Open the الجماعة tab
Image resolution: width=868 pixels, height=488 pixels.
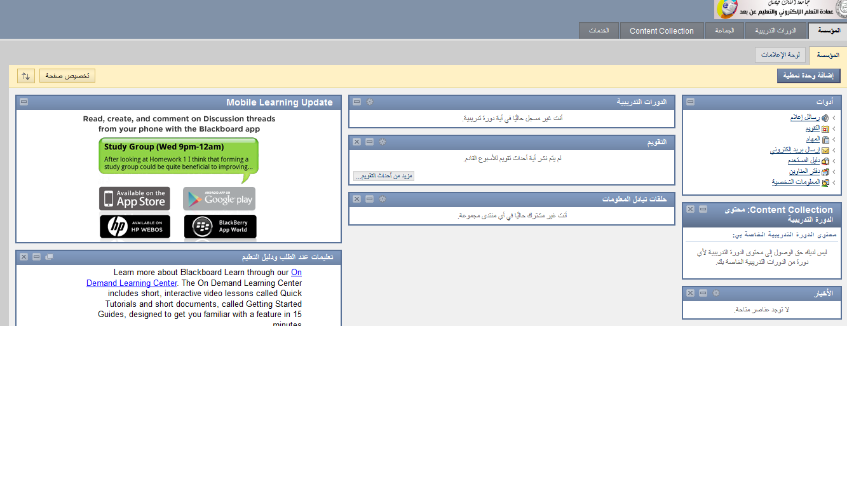(x=724, y=30)
